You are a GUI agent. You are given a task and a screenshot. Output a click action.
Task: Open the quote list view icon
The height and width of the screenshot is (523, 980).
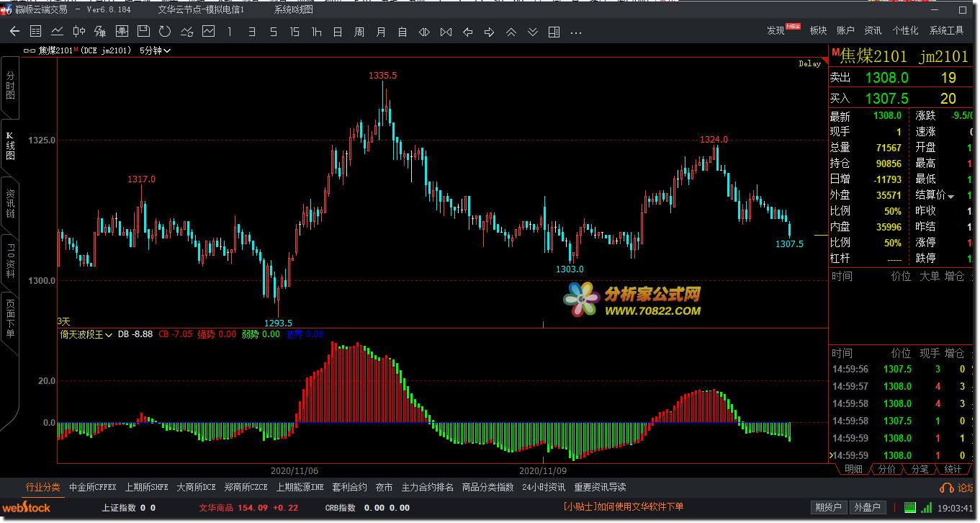pos(35,32)
